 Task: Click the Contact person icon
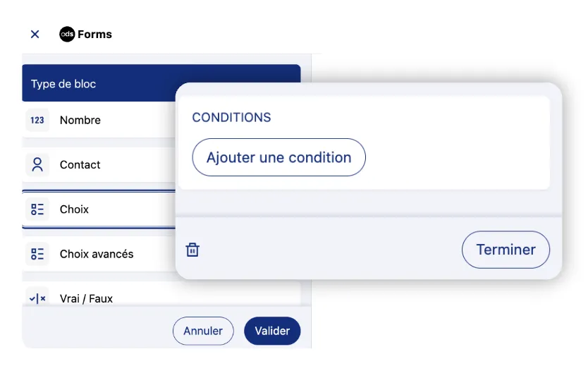click(x=37, y=164)
